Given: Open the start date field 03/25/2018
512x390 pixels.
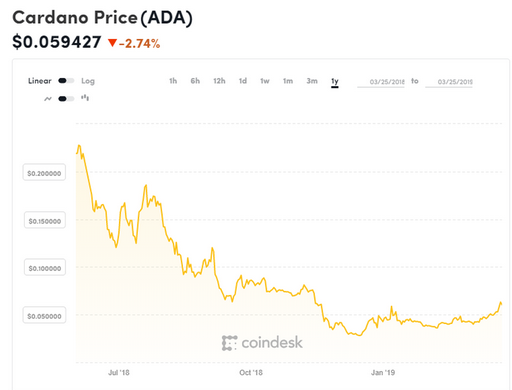Looking at the screenshot, I should (381, 82).
